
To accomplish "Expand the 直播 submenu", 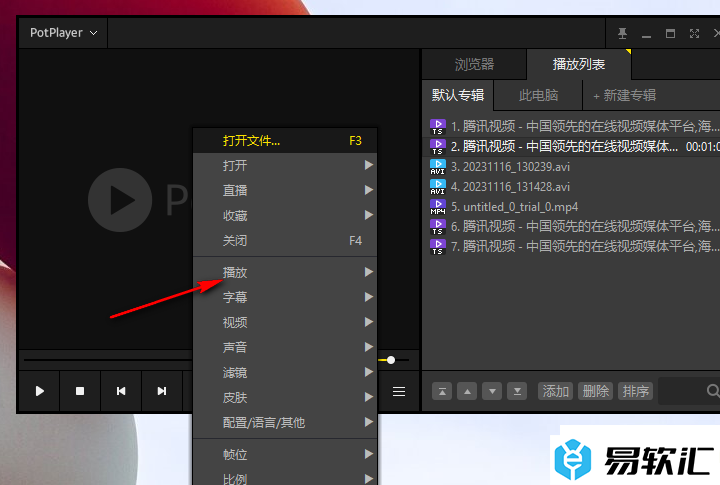I will coord(285,190).
